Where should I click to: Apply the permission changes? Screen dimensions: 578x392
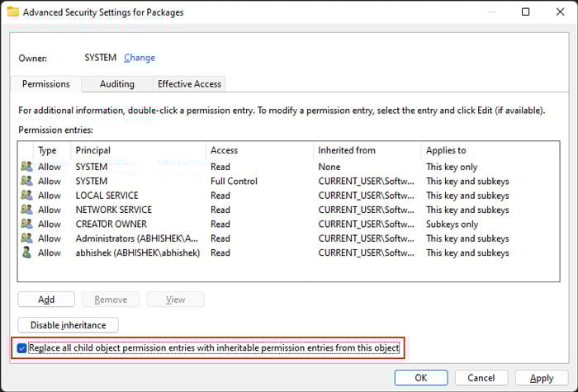(542, 378)
